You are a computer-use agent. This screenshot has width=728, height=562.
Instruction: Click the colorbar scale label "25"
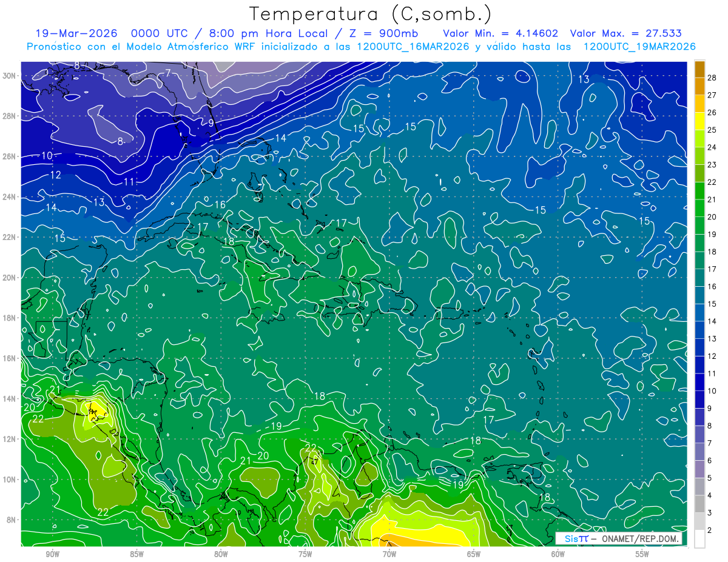[x=712, y=130]
